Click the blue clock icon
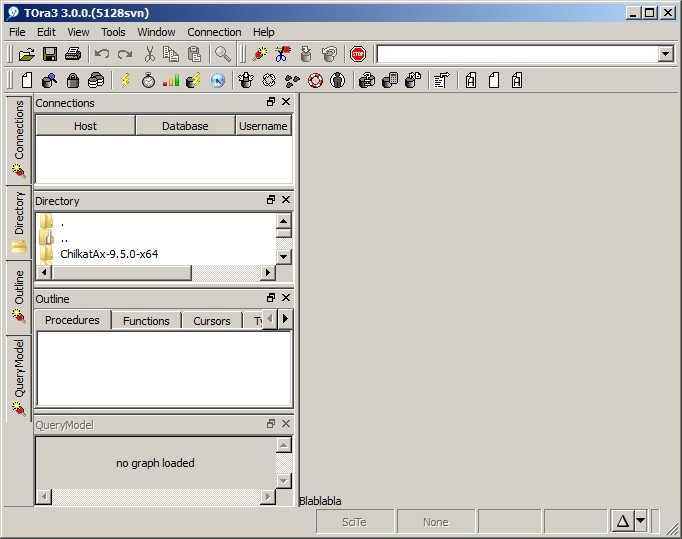The image size is (682, 539). click(217, 80)
